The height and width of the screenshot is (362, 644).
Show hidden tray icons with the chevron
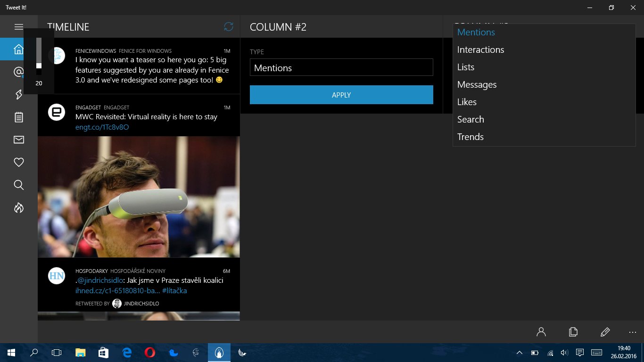coord(520,353)
